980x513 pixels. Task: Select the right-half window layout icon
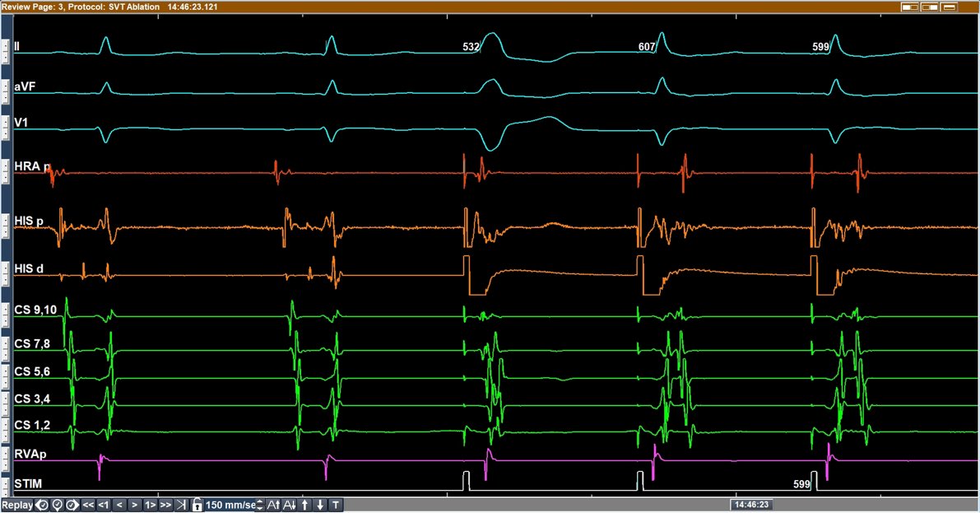[930, 7]
